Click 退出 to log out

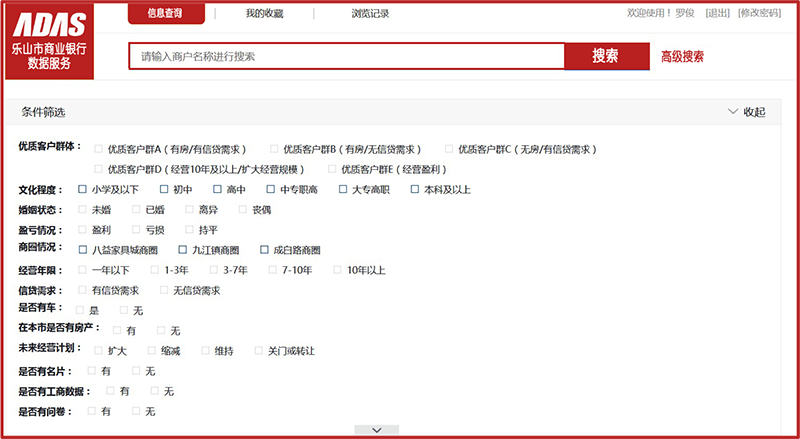(717, 13)
